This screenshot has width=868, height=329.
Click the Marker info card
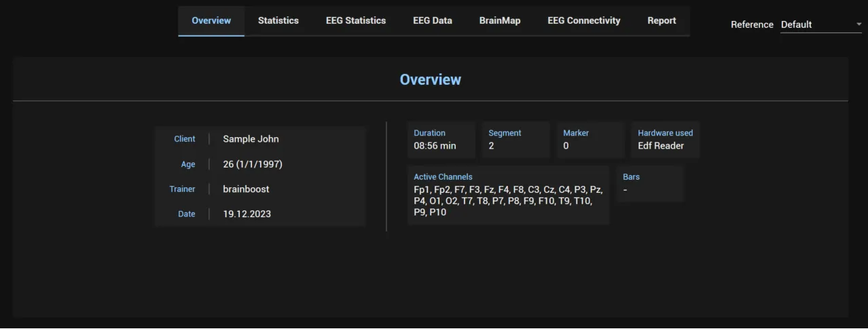[x=590, y=140]
